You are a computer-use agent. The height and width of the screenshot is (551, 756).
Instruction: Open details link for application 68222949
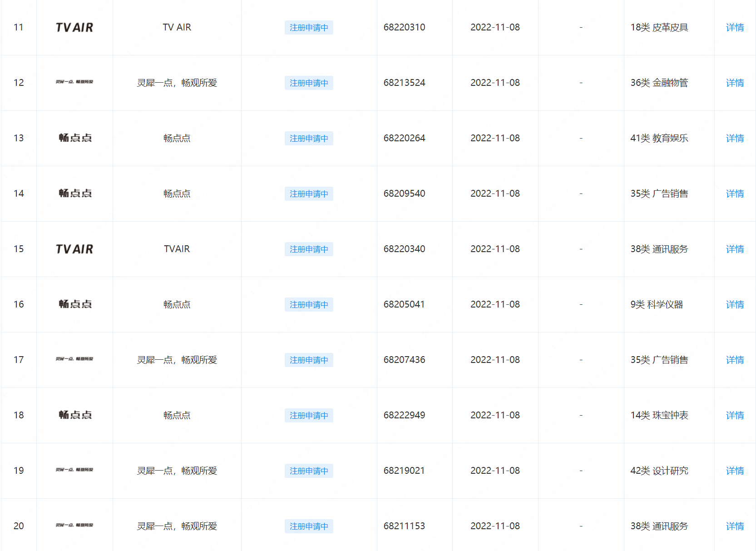[x=735, y=416]
